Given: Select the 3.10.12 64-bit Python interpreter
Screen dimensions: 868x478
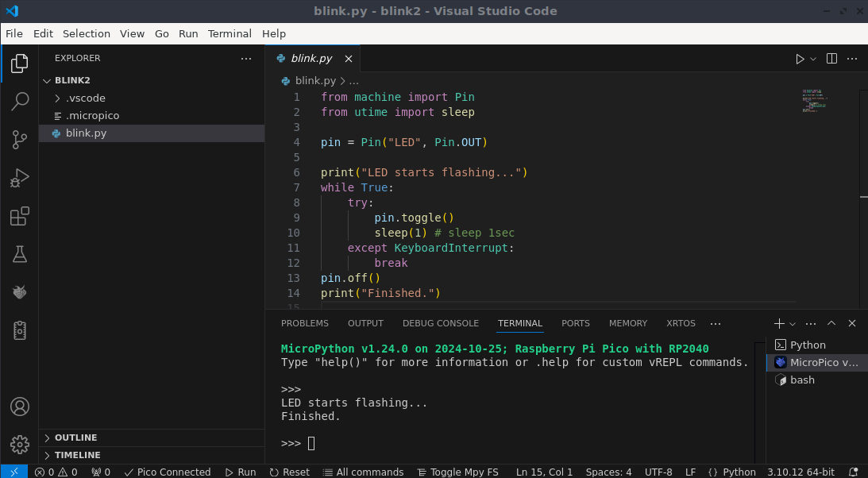Looking at the screenshot, I should [x=800, y=472].
